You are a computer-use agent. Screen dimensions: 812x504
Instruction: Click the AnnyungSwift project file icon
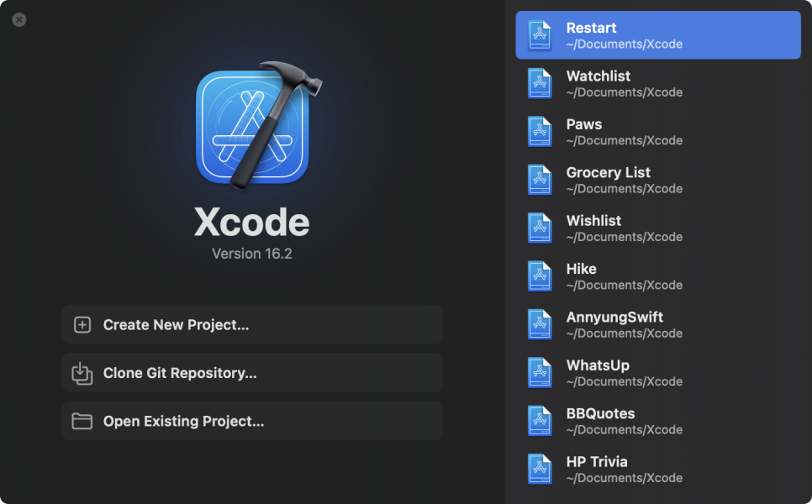(540, 324)
